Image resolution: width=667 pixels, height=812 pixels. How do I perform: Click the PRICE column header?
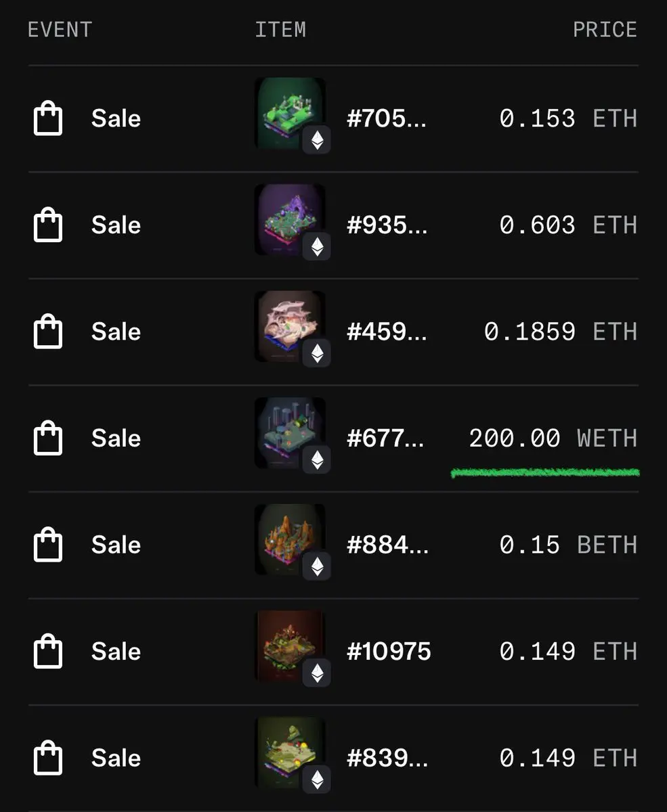pos(605,30)
